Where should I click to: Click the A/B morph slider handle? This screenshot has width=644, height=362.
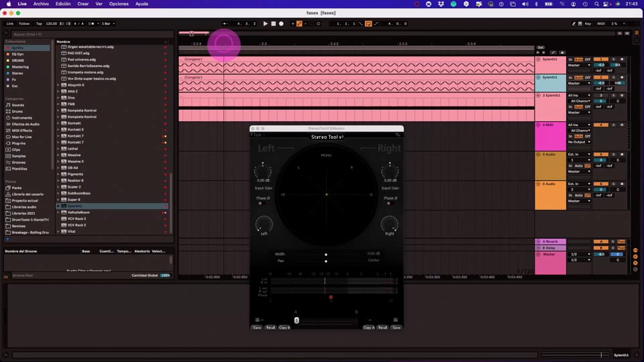click(x=297, y=320)
